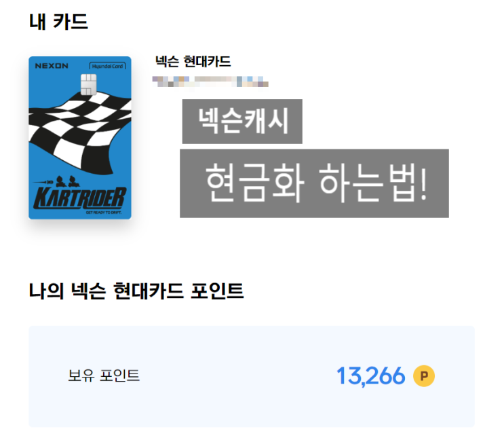Click the KartRider card image
This screenshot has width=504, height=442.
point(80,138)
